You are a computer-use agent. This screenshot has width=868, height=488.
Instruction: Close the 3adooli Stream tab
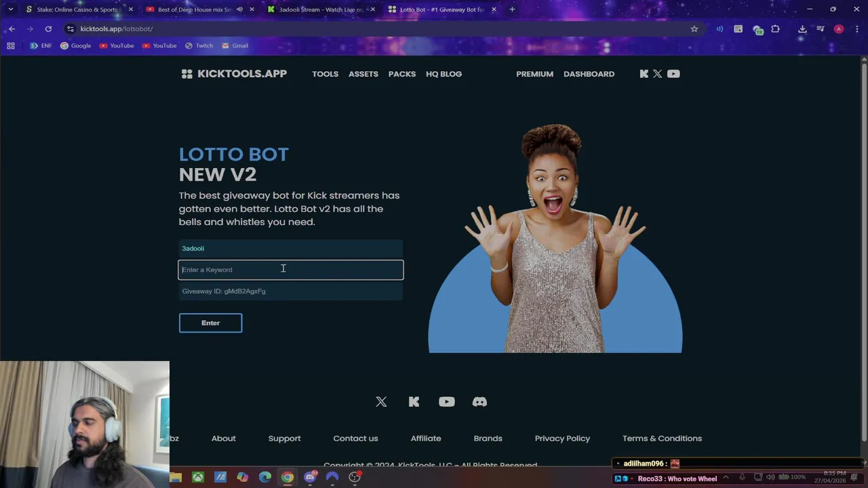[372, 9]
